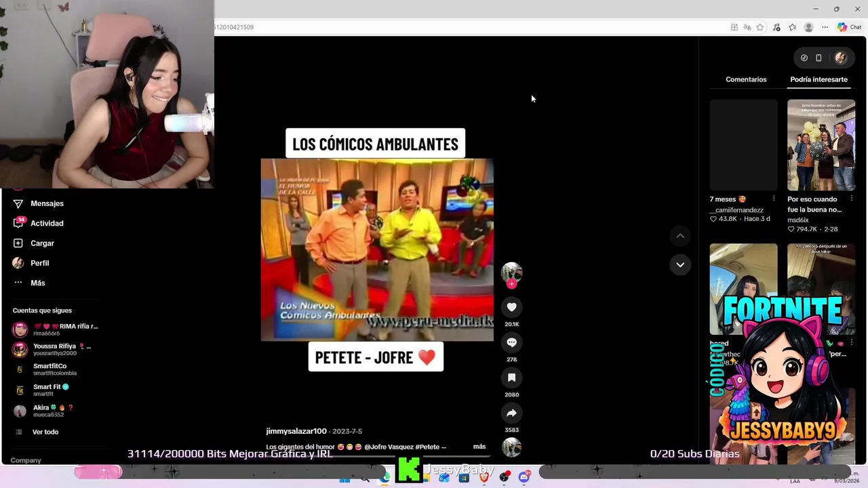This screenshot has height=488, width=868.
Task: Click the translate page icon
Action: pyautogui.click(x=747, y=27)
